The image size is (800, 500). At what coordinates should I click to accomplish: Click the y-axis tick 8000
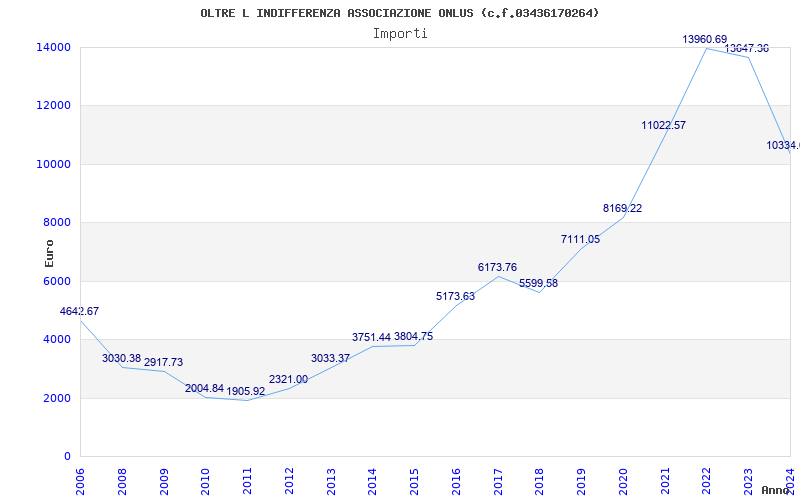click(x=56, y=222)
